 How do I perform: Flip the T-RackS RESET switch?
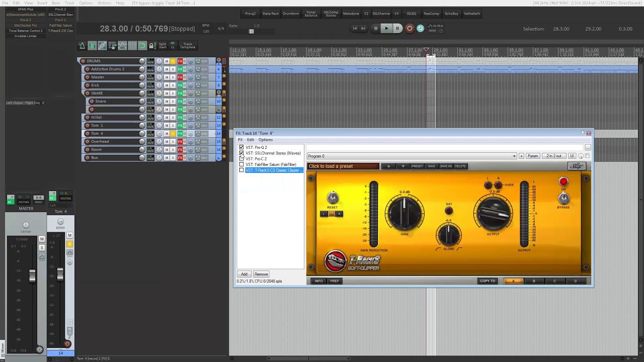click(333, 198)
